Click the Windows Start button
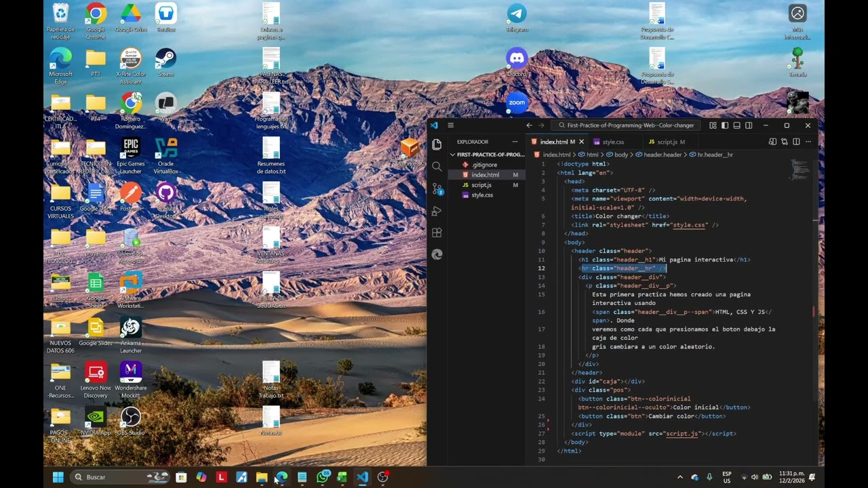Image resolution: width=868 pixels, height=488 pixels. [58, 477]
